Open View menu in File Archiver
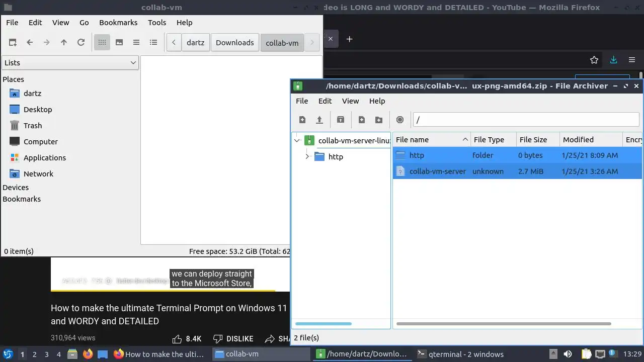This screenshot has height=362, width=644. click(x=351, y=101)
